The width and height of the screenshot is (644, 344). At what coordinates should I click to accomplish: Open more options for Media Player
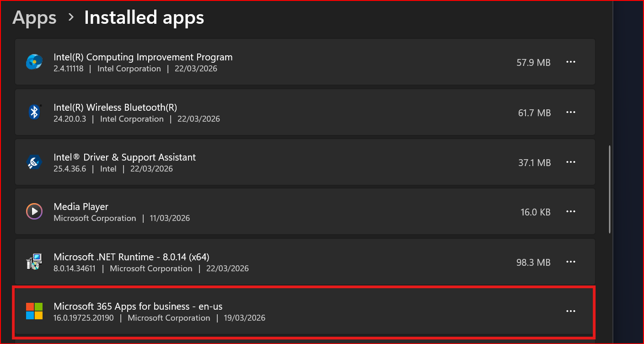coord(570,211)
